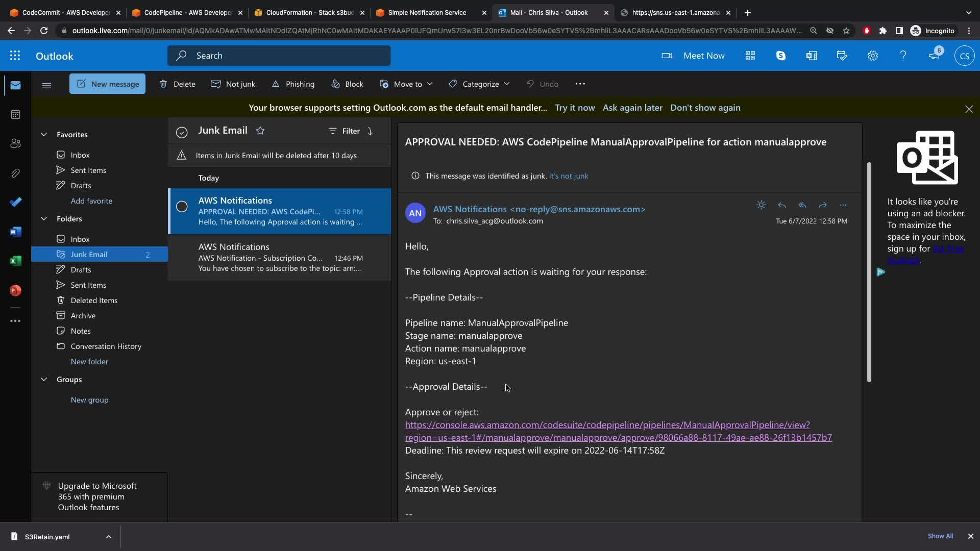Viewport: 980px width, 551px height.
Task: Click the Forward arrow icon
Action: (x=822, y=205)
